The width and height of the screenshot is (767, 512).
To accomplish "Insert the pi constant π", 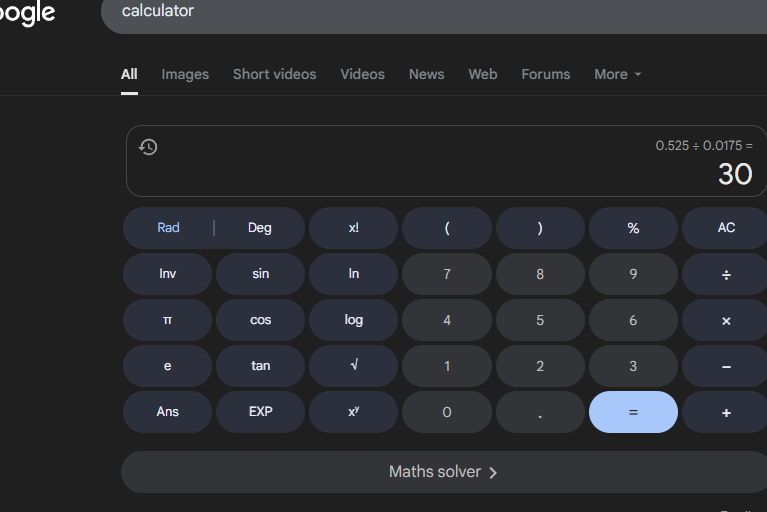I will click(x=167, y=320).
